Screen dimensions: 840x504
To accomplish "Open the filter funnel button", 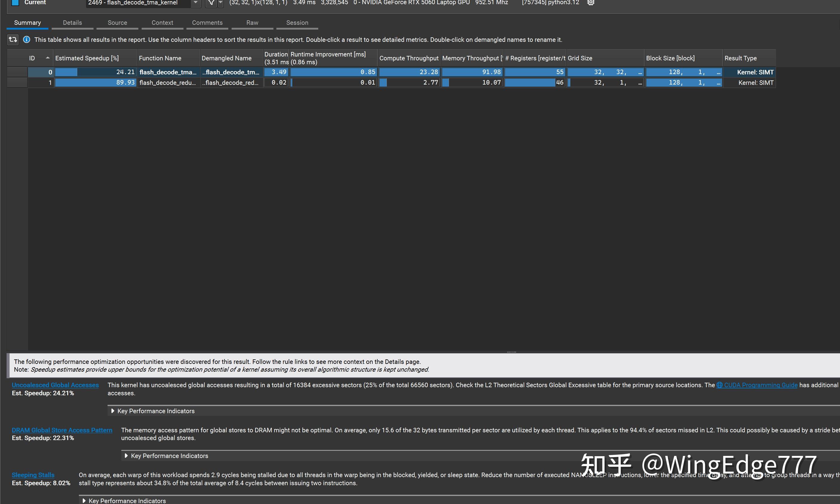I will click(211, 3).
